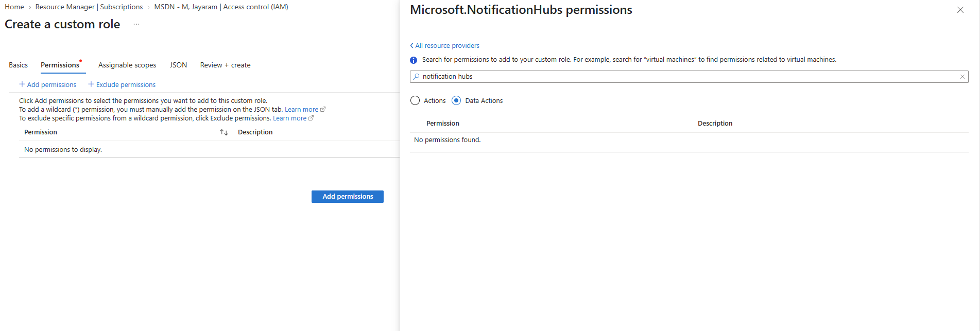Screen dimensions: 980x331
Task: Open the Permissions tab
Action: (x=60, y=65)
